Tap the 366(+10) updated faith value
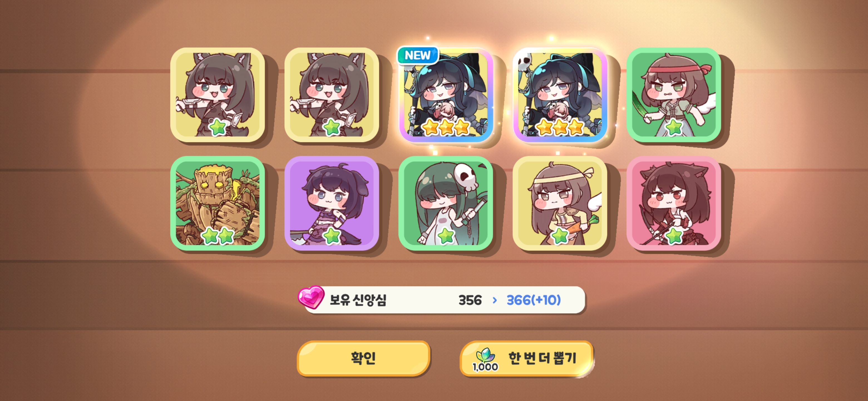The width and height of the screenshot is (868, 401). (534, 300)
